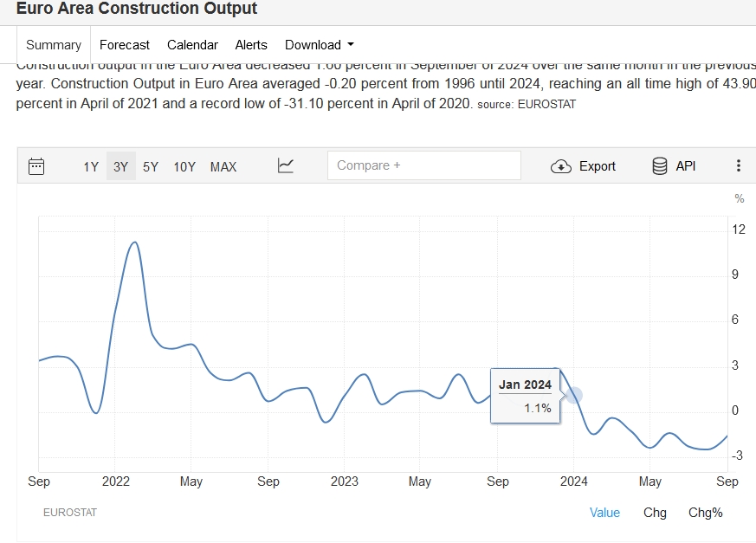Open the calendar date range icon
756x543 pixels.
click(x=36, y=166)
